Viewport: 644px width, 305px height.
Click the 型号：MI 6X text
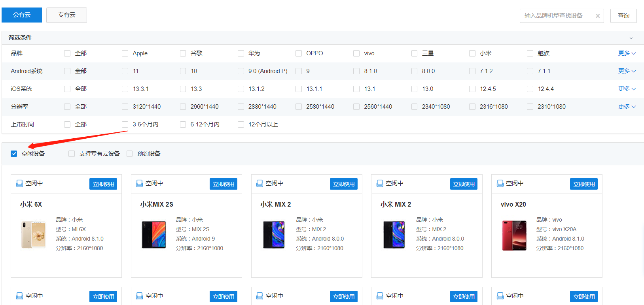pyautogui.click(x=71, y=230)
